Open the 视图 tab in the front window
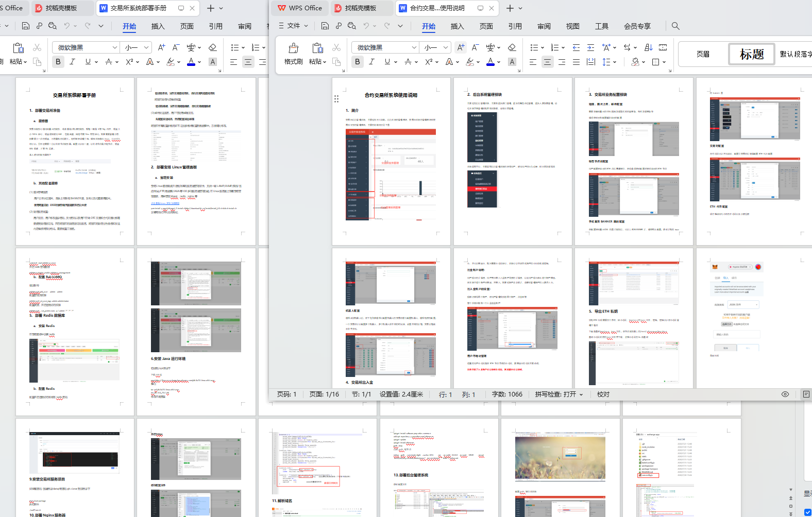Image resolution: width=812 pixels, height=517 pixels. pos(572,26)
